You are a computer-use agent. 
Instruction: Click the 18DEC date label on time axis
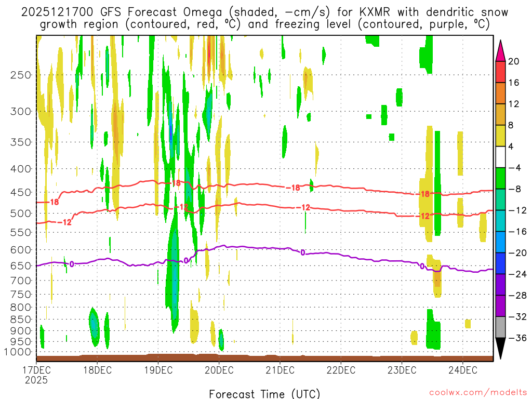[x=97, y=370]
